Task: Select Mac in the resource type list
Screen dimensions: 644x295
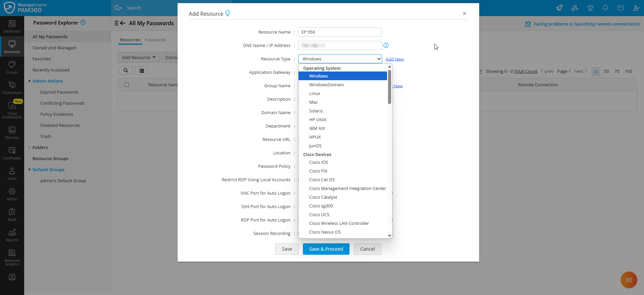Action: [x=343, y=102]
